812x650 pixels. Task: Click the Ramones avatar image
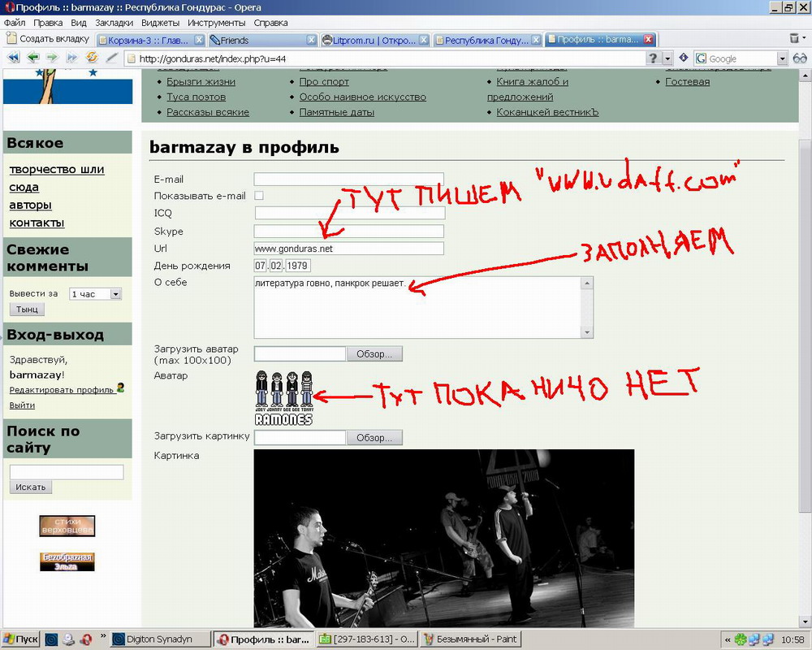(283, 397)
